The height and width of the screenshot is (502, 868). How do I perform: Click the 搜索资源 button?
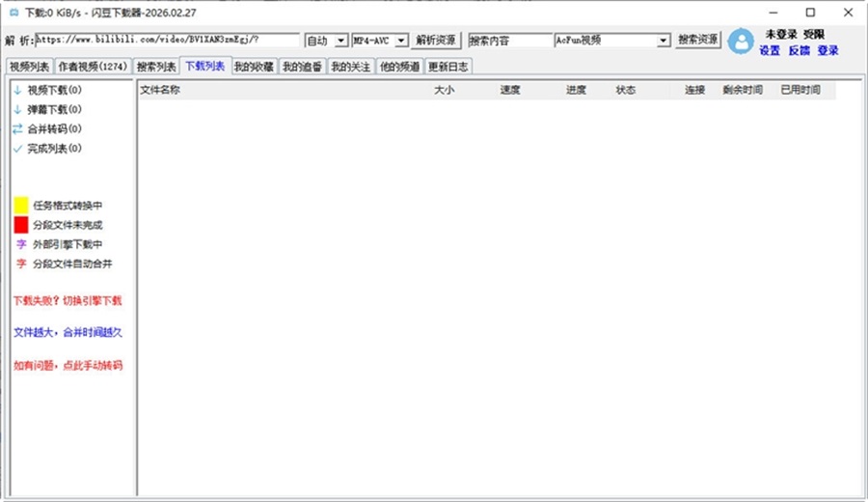coord(698,40)
